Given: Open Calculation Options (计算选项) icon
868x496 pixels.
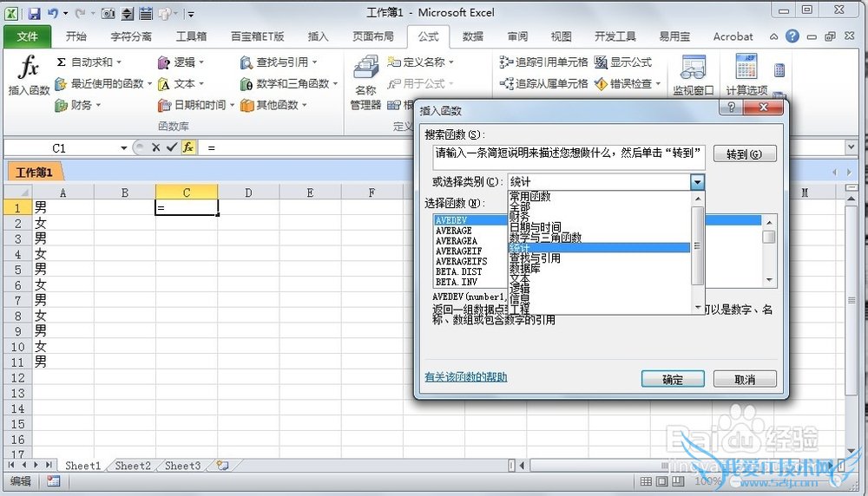Looking at the screenshot, I should pyautogui.click(x=746, y=68).
